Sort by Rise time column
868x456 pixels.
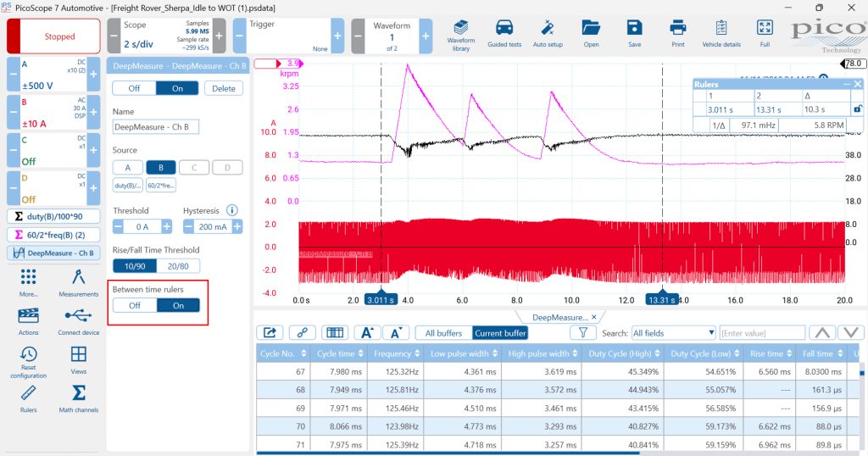pos(771,353)
